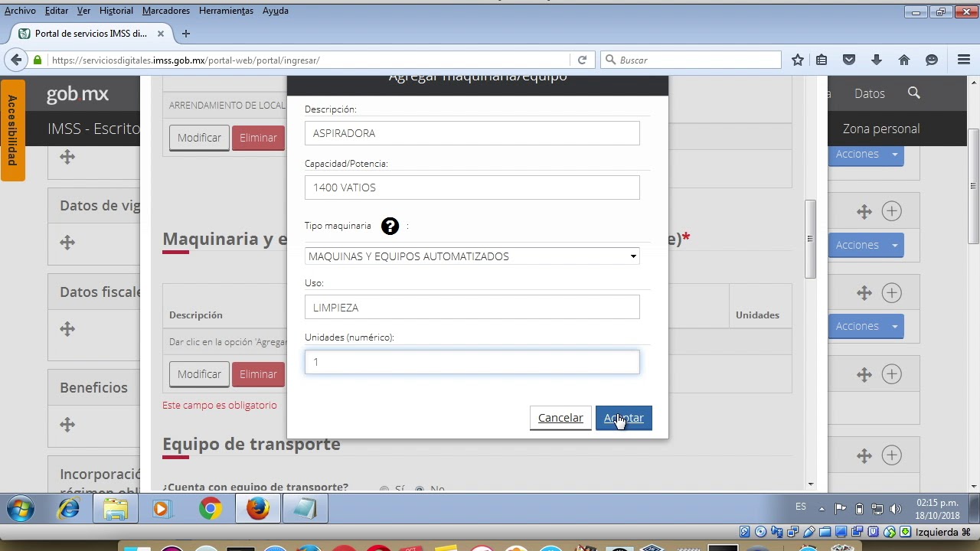Show hidden system tray icons

pos(822,509)
